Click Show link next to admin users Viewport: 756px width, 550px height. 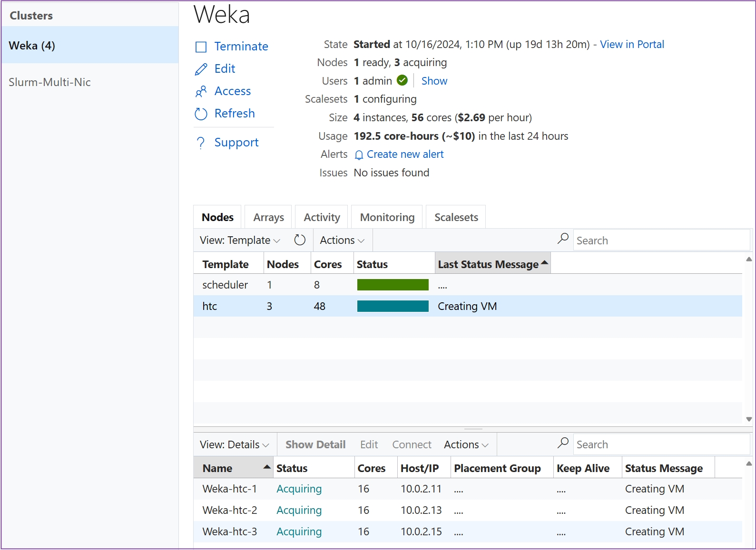coord(434,81)
